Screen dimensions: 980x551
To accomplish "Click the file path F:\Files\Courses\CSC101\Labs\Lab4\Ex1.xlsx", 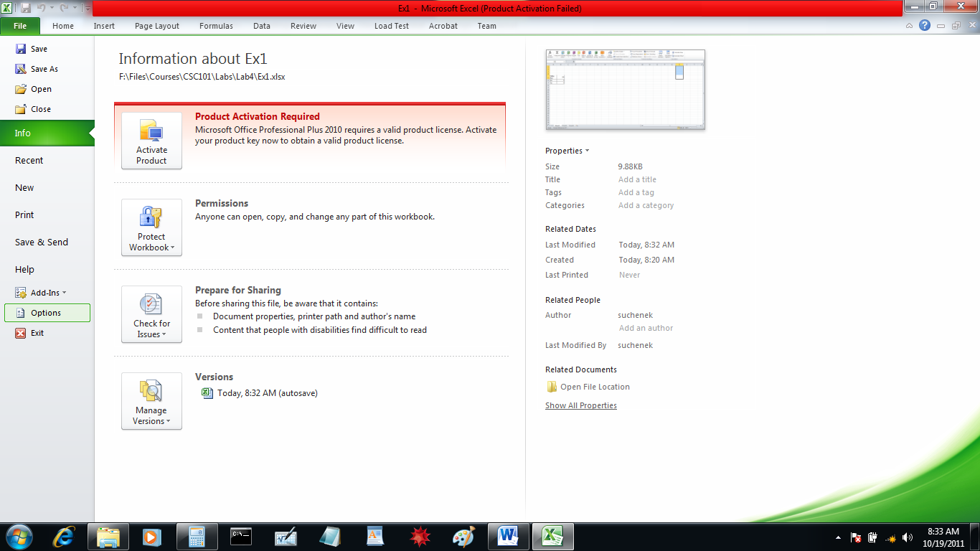I will (x=202, y=77).
